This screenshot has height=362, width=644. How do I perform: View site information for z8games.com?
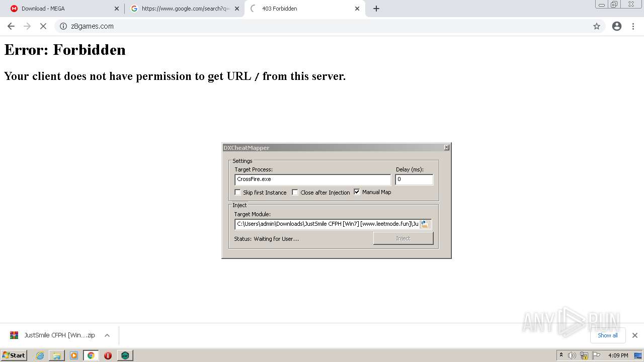[x=63, y=26]
